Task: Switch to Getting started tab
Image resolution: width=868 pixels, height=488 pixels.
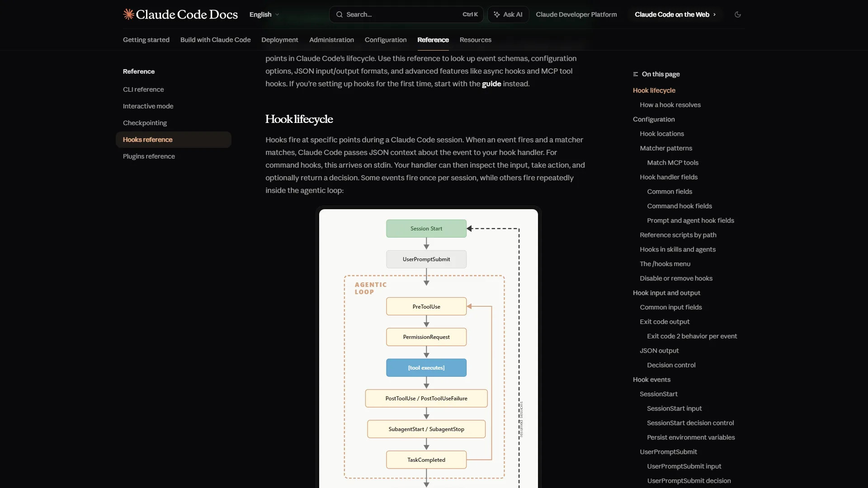Action: 146,40
